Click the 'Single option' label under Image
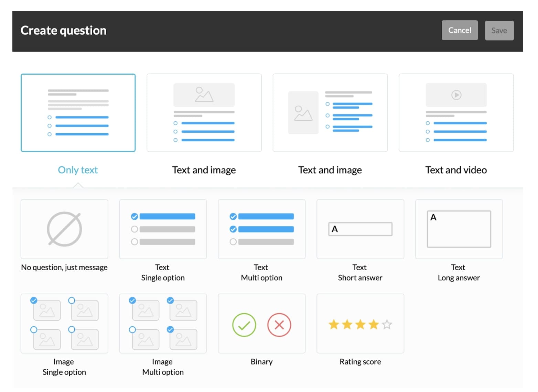This screenshot has width=538, height=392. coord(64,372)
